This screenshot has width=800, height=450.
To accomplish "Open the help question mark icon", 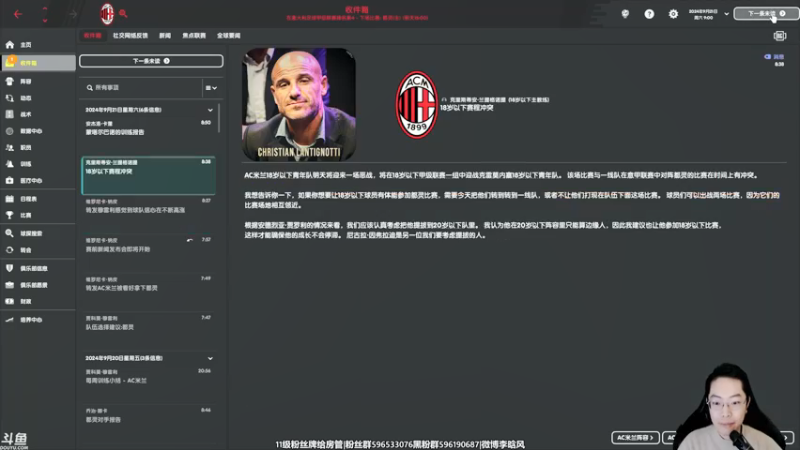I will (x=649, y=14).
